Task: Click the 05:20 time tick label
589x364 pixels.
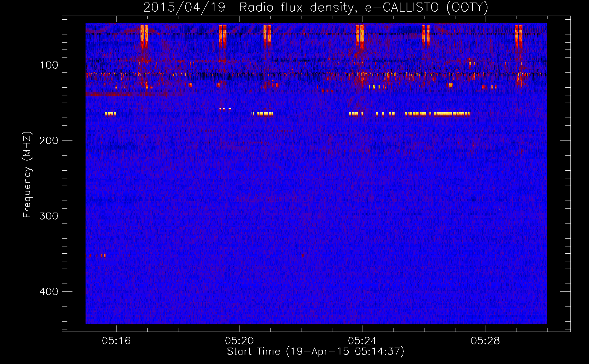Action: (x=239, y=341)
